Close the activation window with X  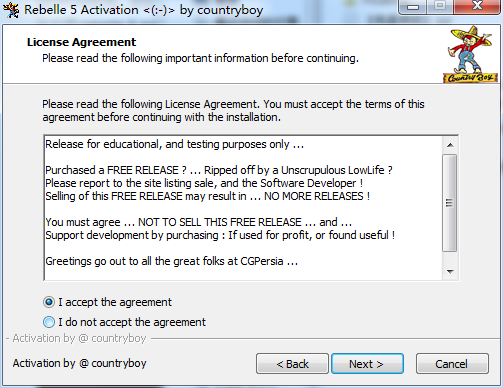click(x=477, y=6)
